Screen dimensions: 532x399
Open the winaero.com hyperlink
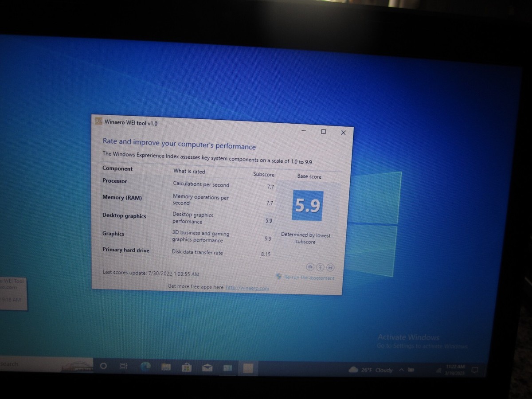[248, 288]
